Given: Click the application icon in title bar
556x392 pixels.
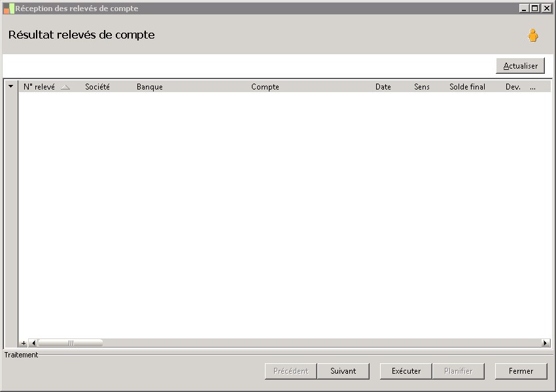Looking at the screenshot, I should pos(9,8).
